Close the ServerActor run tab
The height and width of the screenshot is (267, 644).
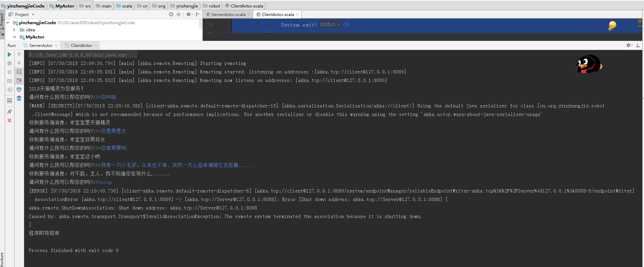(x=56, y=46)
